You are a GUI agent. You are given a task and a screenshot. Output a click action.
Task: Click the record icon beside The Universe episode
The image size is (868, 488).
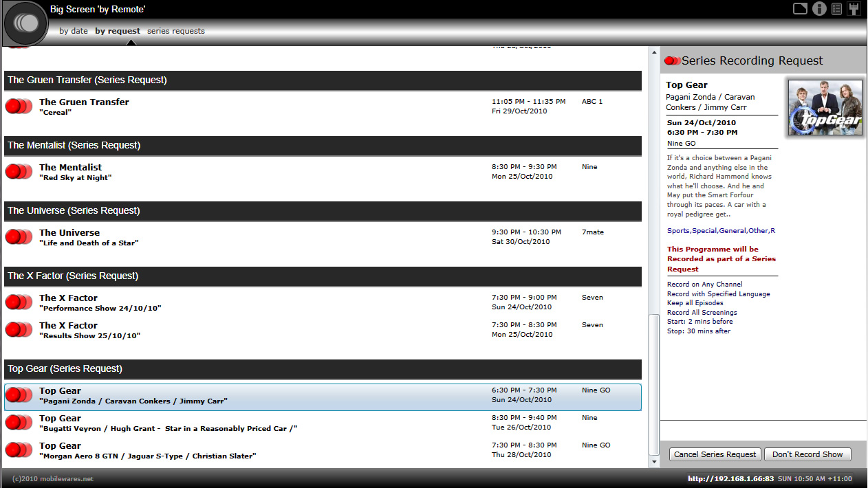[19, 237]
